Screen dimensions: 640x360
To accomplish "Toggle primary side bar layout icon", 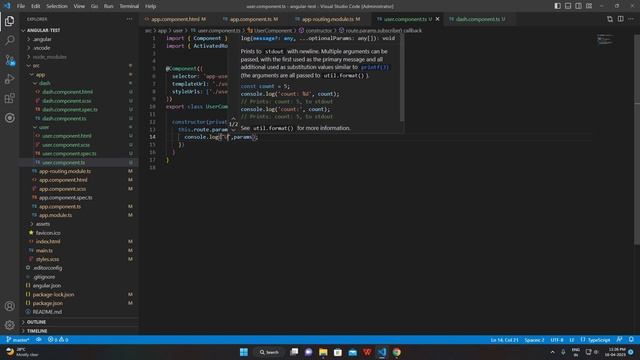I will [558, 6].
